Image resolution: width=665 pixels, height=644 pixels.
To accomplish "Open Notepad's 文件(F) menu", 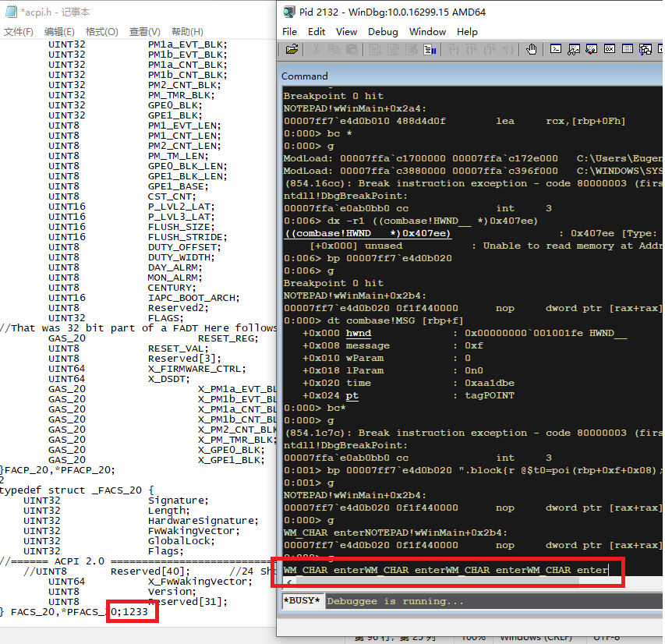I will click(x=19, y=32).
